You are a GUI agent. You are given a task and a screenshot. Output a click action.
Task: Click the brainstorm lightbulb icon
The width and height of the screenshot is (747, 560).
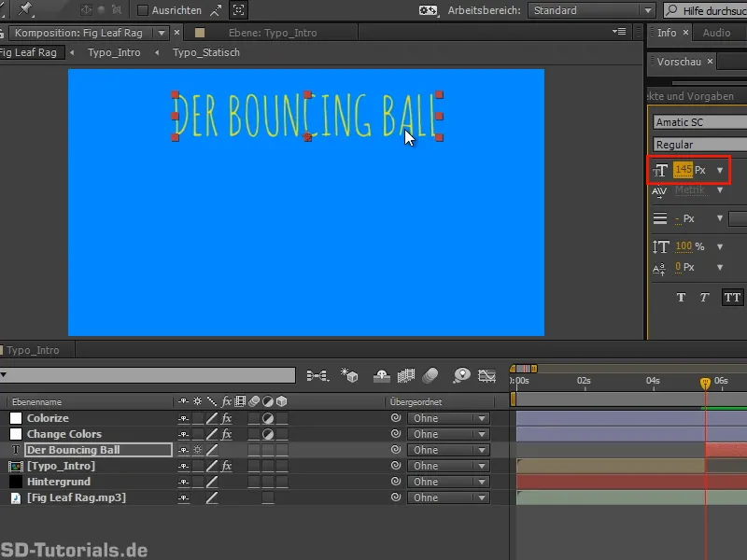[x=461, y=376]
